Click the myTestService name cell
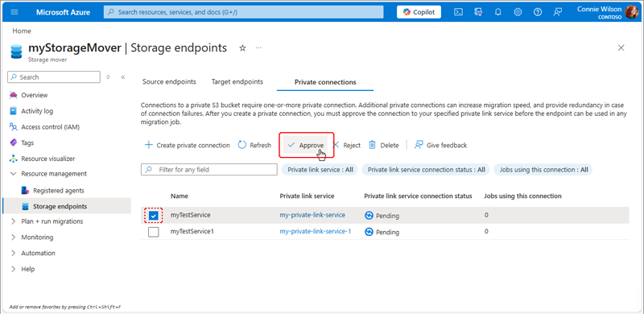 191,215
